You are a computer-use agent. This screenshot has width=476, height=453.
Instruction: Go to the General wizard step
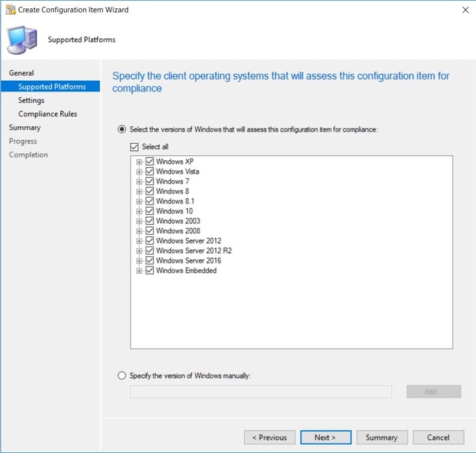(21, 73)
